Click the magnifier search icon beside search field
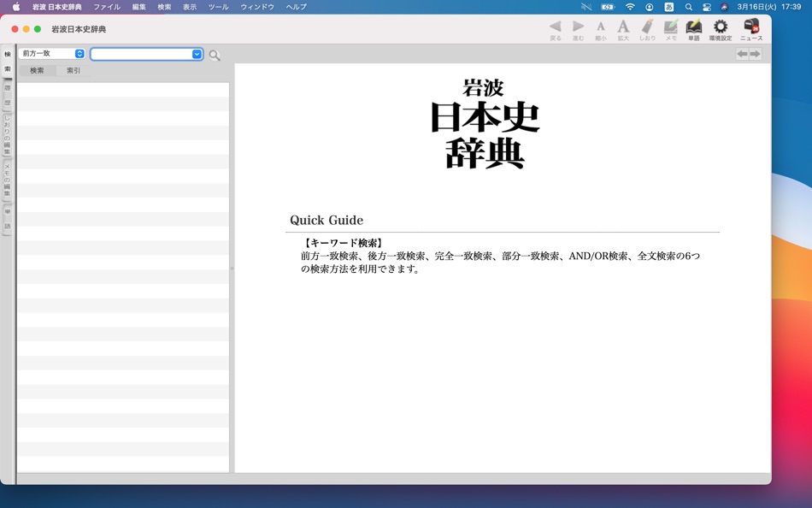 (215, 55)
